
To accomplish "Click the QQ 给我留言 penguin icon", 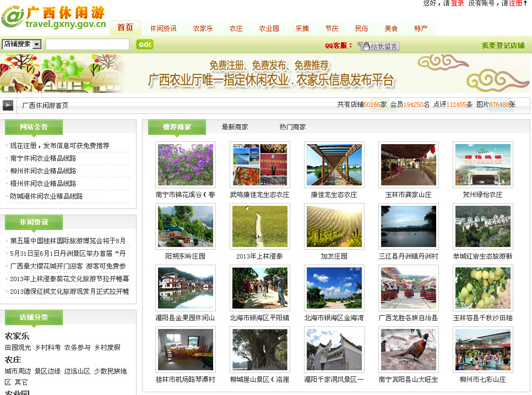I will (x=379, y=46).
